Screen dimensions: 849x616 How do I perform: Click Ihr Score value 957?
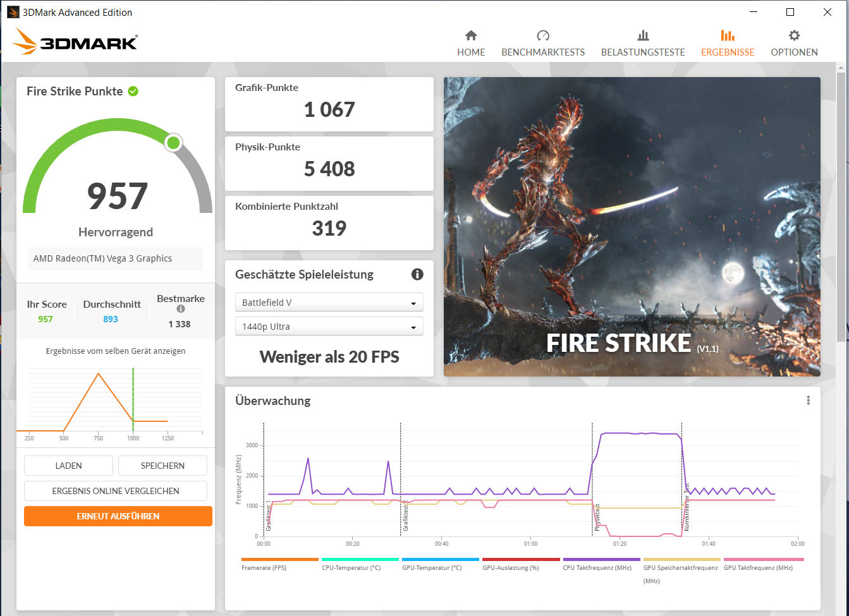[46, 319]
